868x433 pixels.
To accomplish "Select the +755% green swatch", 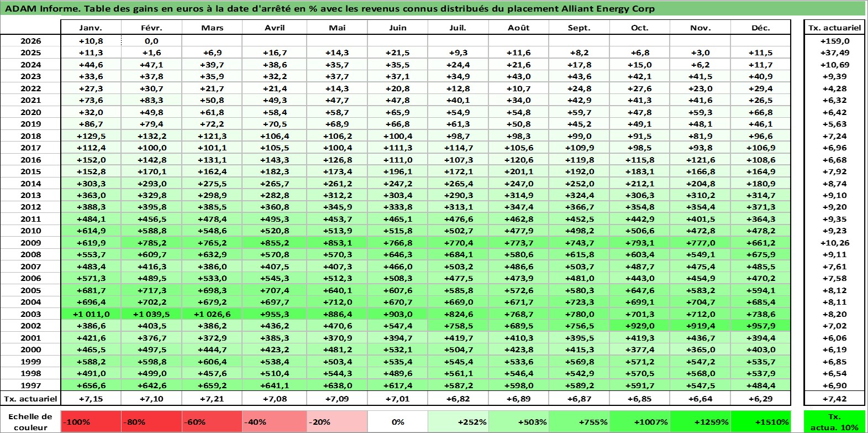I will [579, 421].
